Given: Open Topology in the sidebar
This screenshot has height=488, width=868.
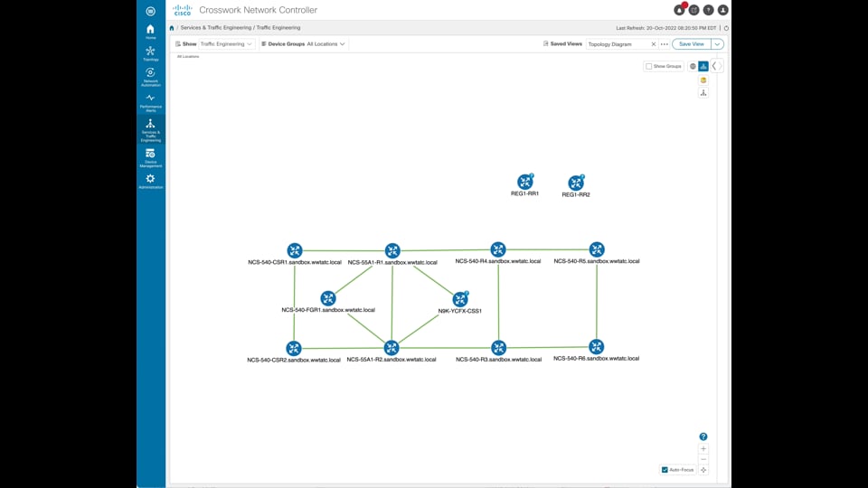Looking at the screenshot, I should tap(151, 53).
